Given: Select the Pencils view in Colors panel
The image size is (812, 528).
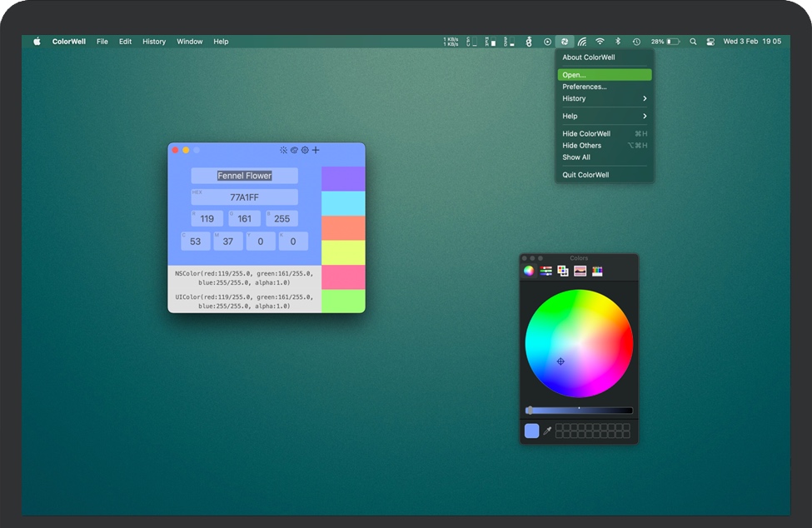Looking at the screenshot, I should click(x=596, y=271).
